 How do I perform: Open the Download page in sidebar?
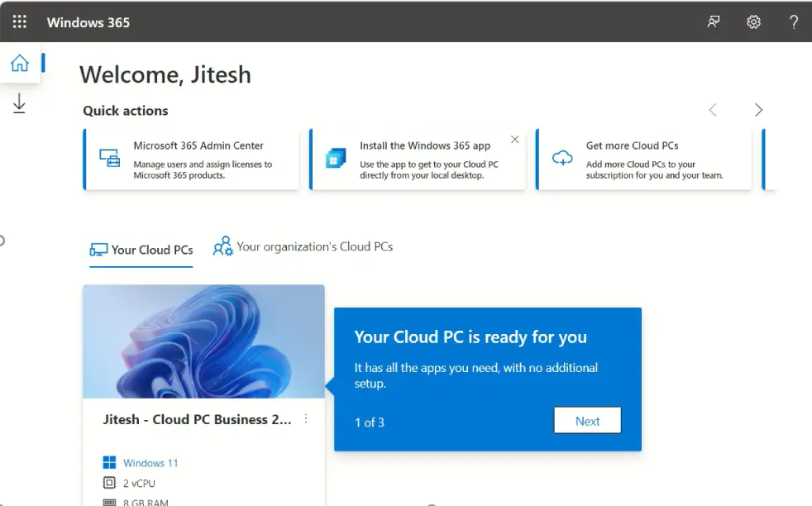[x=19, y=103]
